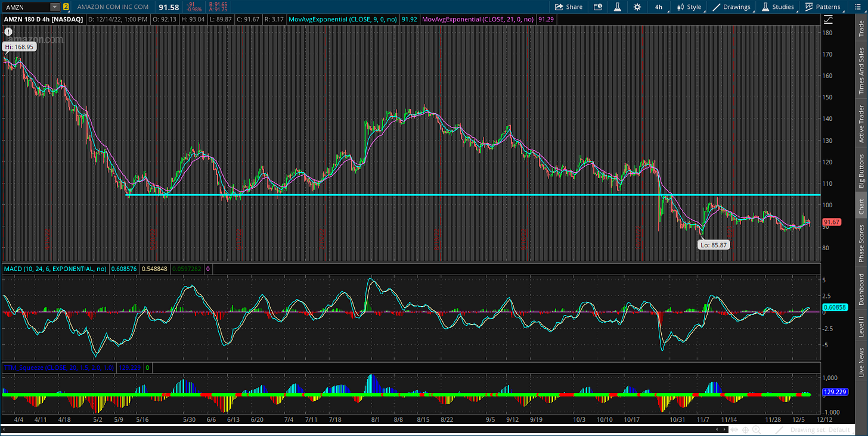Image resolution: width=868 pixels, height=436 pixels.
Task: Click the zoom magnifier icon at chart bottom
Action: (x=756, y=429)
